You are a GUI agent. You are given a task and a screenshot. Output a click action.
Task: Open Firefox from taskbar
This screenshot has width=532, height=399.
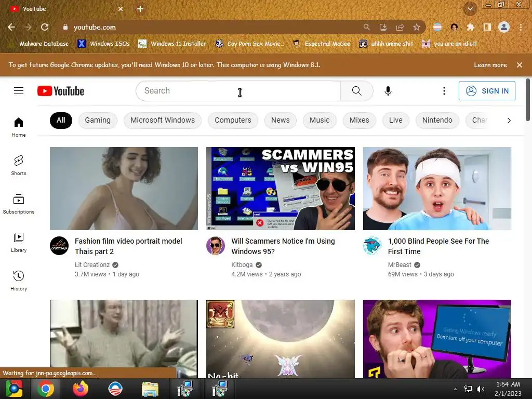(81, 389)
